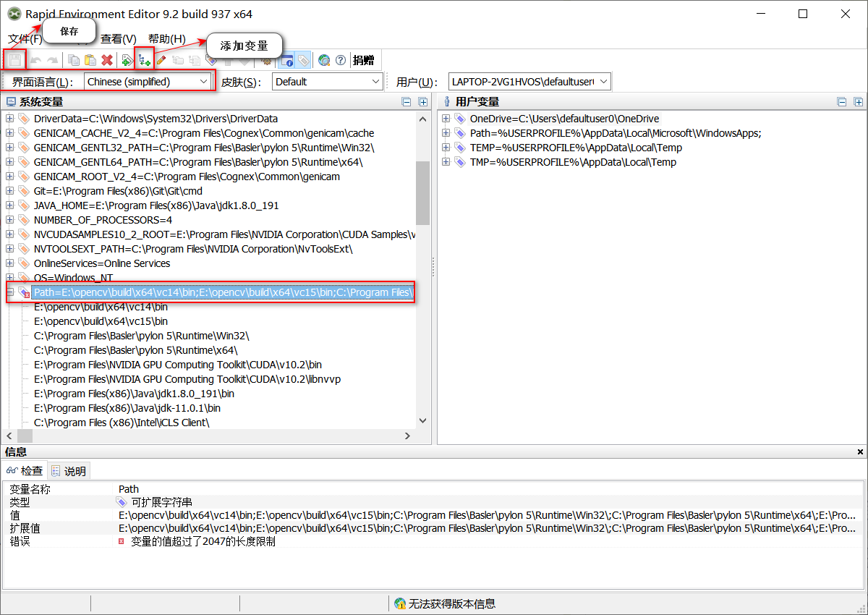Switch to the 说明 tab
The width and height of the screenshot is (868, 615).
(x=69, y=469)
